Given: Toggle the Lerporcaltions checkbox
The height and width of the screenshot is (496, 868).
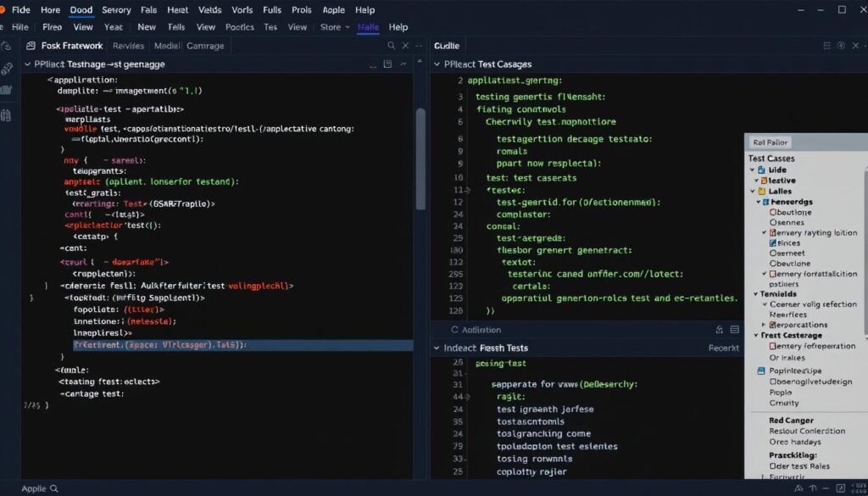Looking at the screenshot, I should click(x=773, y=325).
